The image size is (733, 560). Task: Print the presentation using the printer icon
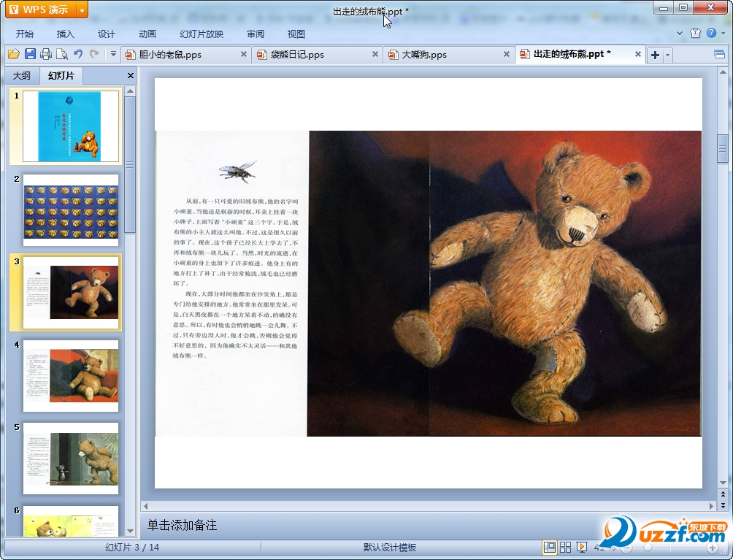coord(46,54)
